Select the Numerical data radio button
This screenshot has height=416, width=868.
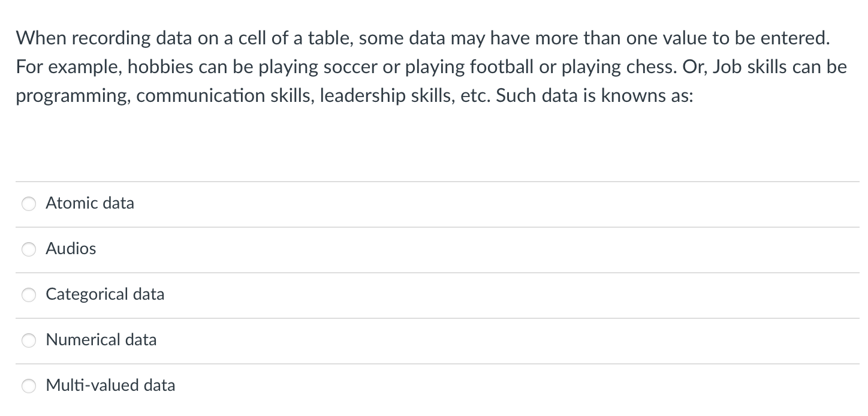(28, 340)
